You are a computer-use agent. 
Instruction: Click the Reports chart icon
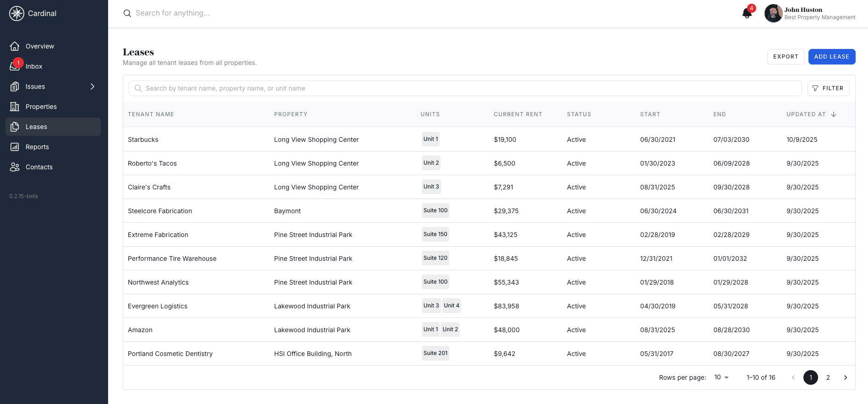coord(15,147)
